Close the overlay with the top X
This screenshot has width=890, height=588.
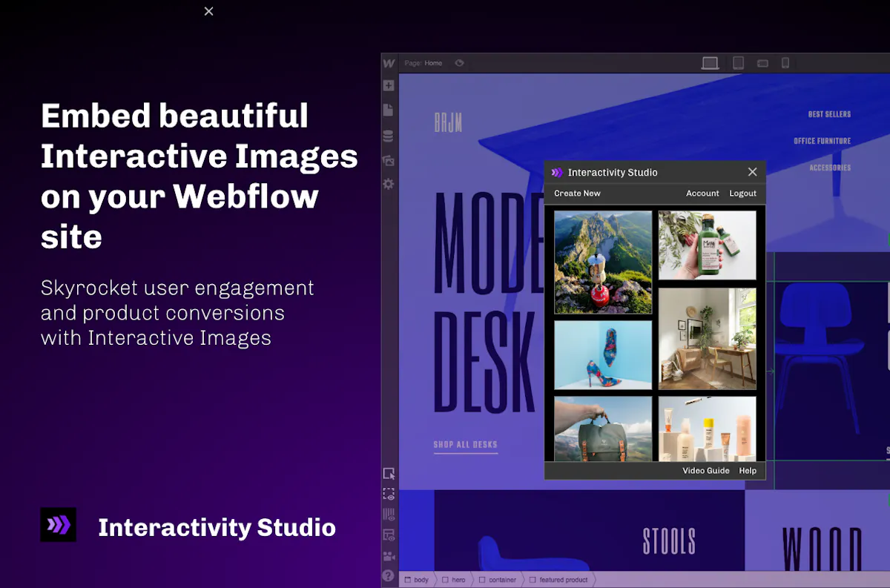208,11
